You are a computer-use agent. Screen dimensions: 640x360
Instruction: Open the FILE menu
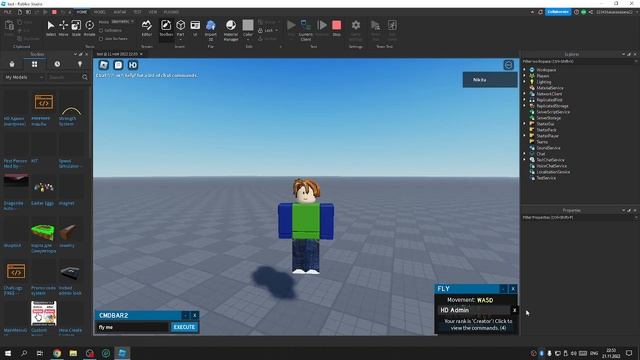[x=7, y=12]
